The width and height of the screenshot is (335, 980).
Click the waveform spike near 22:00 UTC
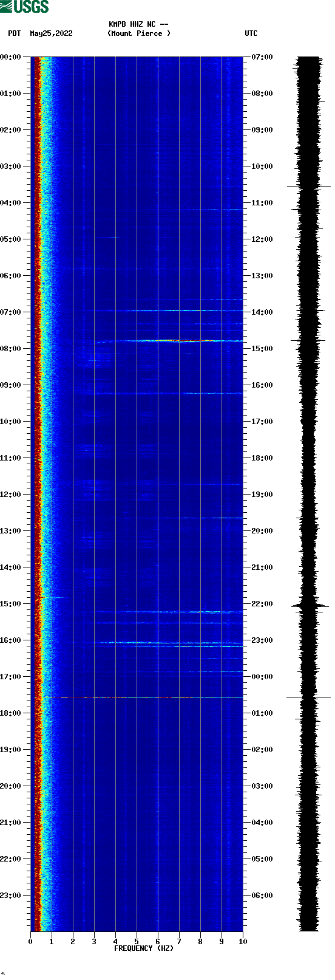pos(309,606)
